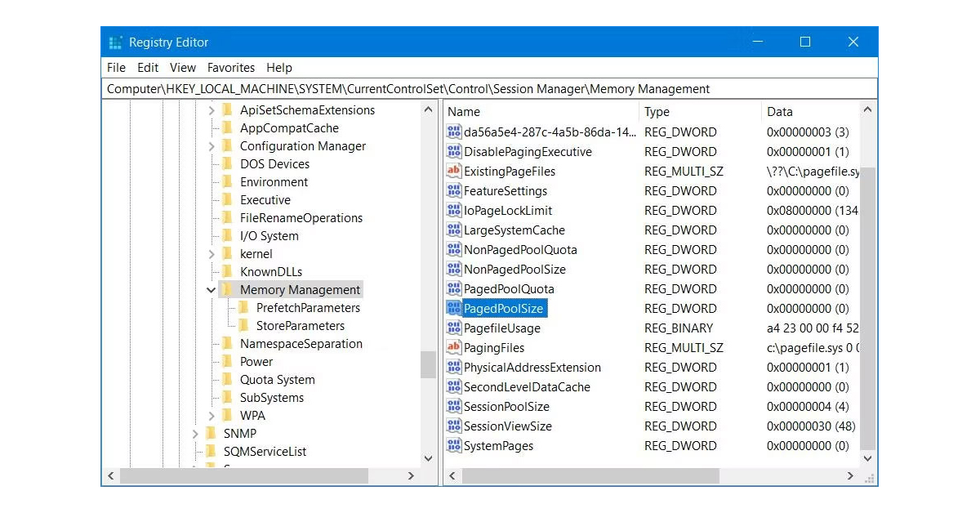This screenshot has height=513, width=980.
Task: Collapse the Memory Management node
Action: click(x=211, y=289)
